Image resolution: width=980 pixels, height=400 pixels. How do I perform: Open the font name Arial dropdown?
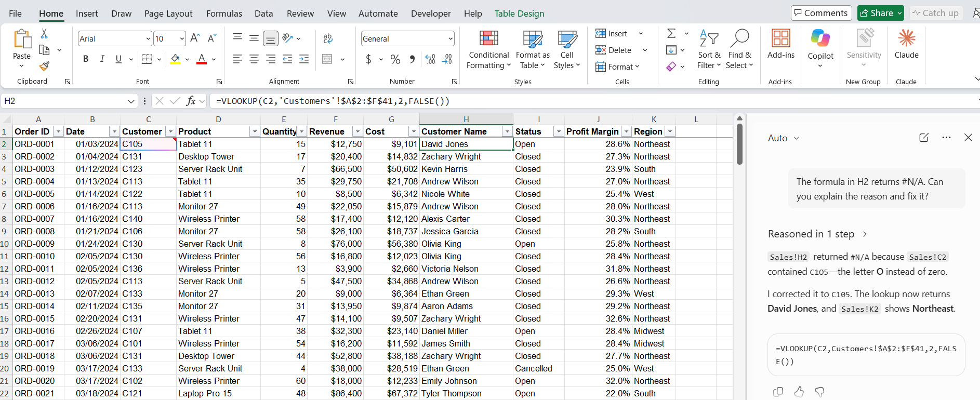click(x=148, y=38)
